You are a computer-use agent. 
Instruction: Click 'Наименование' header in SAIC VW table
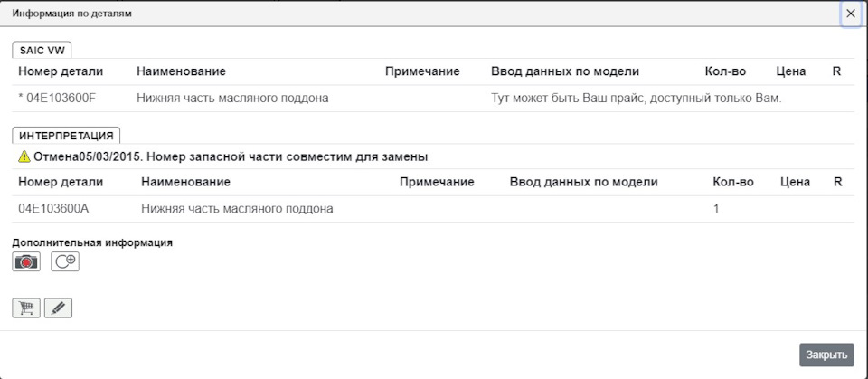(x=181, y=71)
